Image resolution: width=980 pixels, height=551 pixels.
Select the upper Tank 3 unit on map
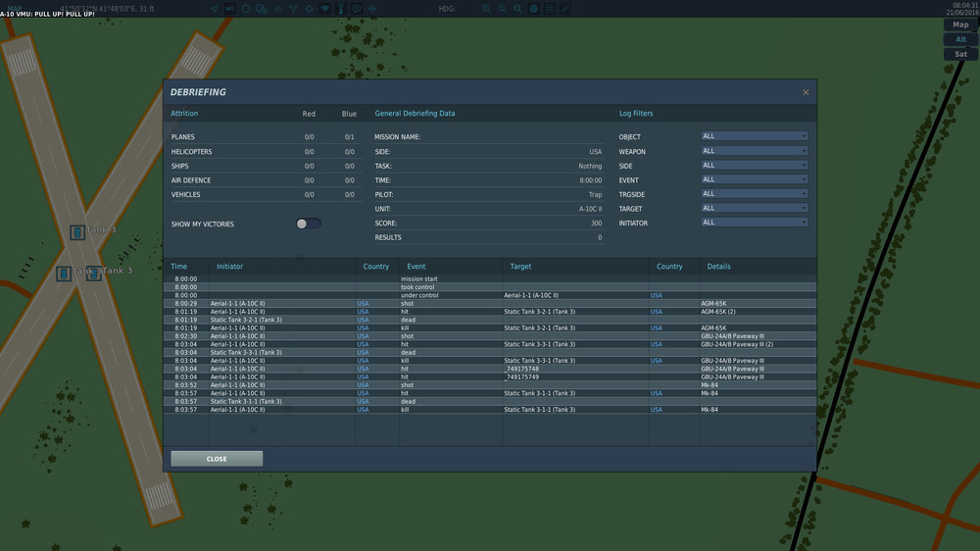pos(76,232)
